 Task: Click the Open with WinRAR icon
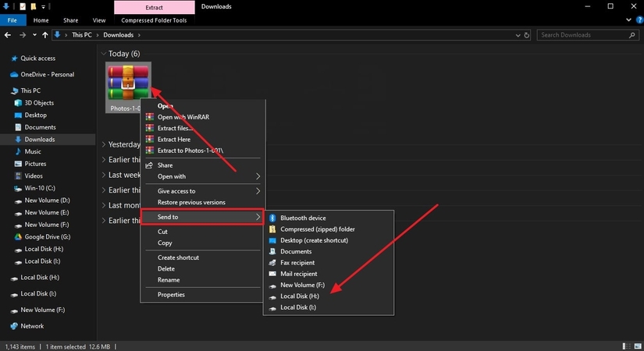(x=149, y=117)
